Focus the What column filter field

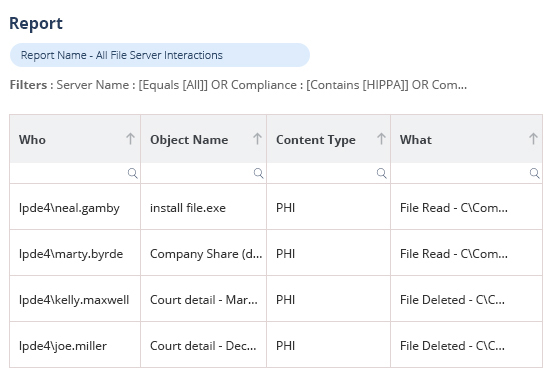click(x=466, y=173)
